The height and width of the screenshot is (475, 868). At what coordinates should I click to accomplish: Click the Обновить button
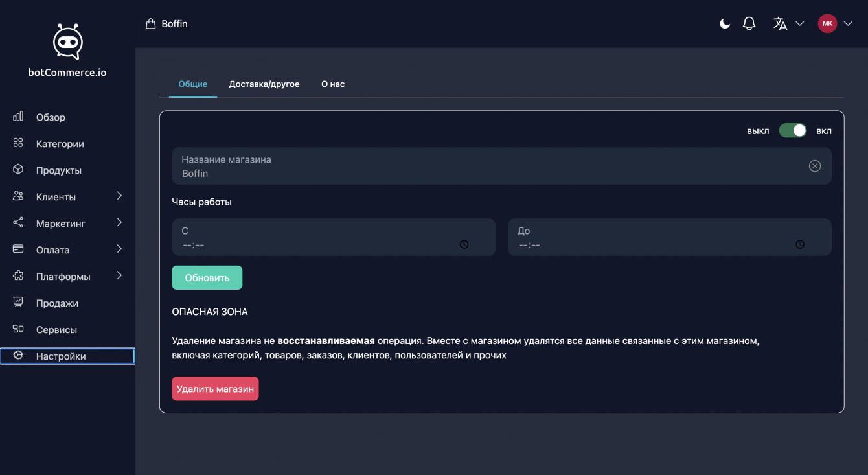click(x=207, y=277)
